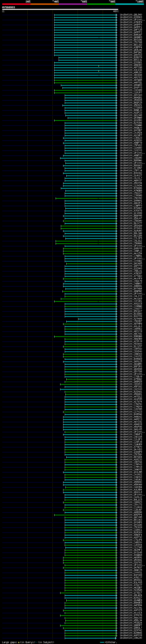
Task: Select the UniRef100_Q50841 hit label
Action: (x=131, y=560)
